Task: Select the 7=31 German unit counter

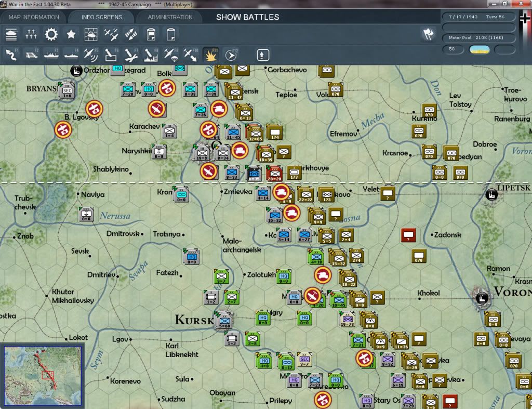Action: 357,340
